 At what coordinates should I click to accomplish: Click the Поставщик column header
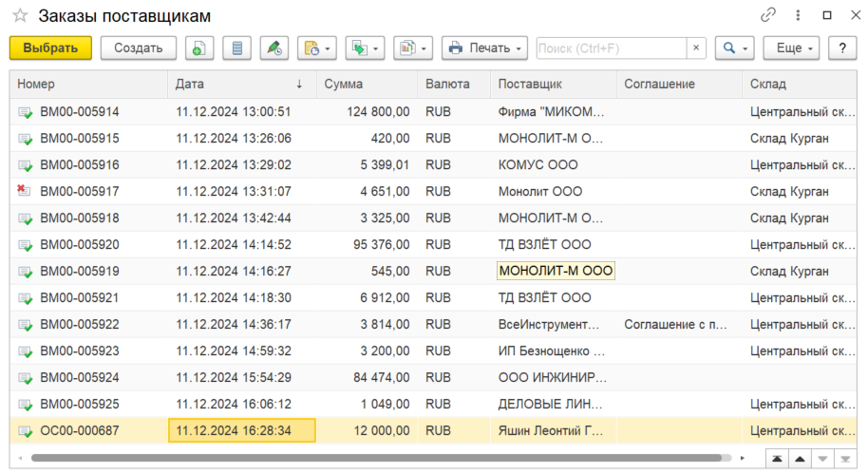point(553,85)
